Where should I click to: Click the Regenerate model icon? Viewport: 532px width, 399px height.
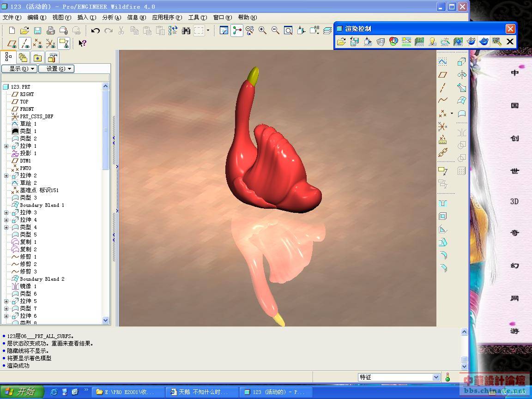[x=173, y=30]
